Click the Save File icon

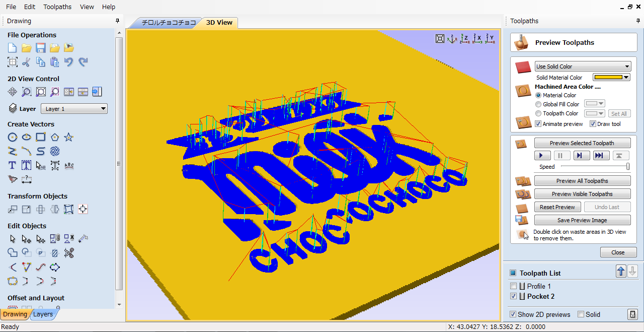point(41,48)
